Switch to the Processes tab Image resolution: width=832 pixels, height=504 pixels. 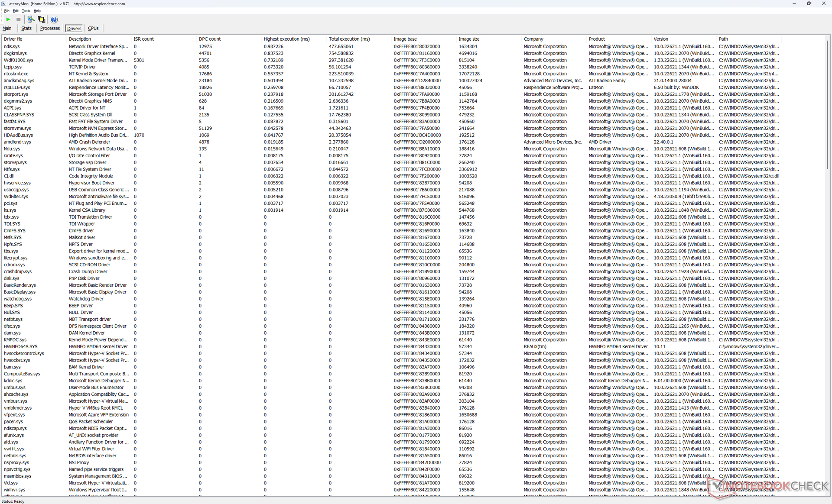[x=50, y=29]
